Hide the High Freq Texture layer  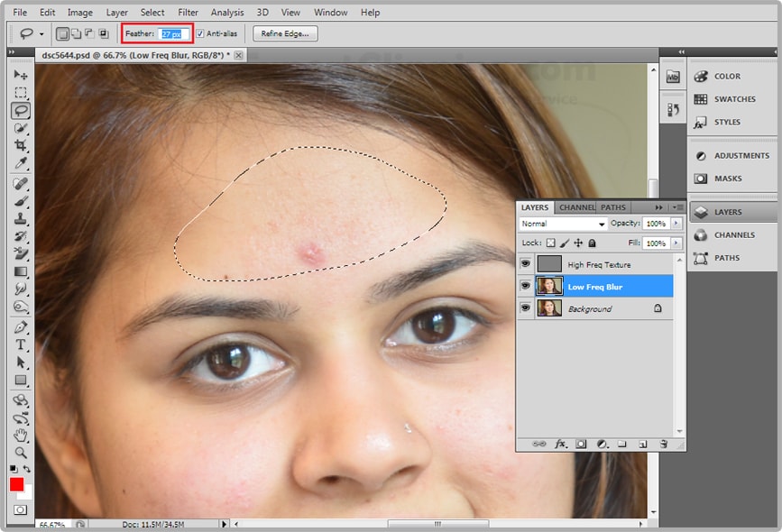(526, 265)
